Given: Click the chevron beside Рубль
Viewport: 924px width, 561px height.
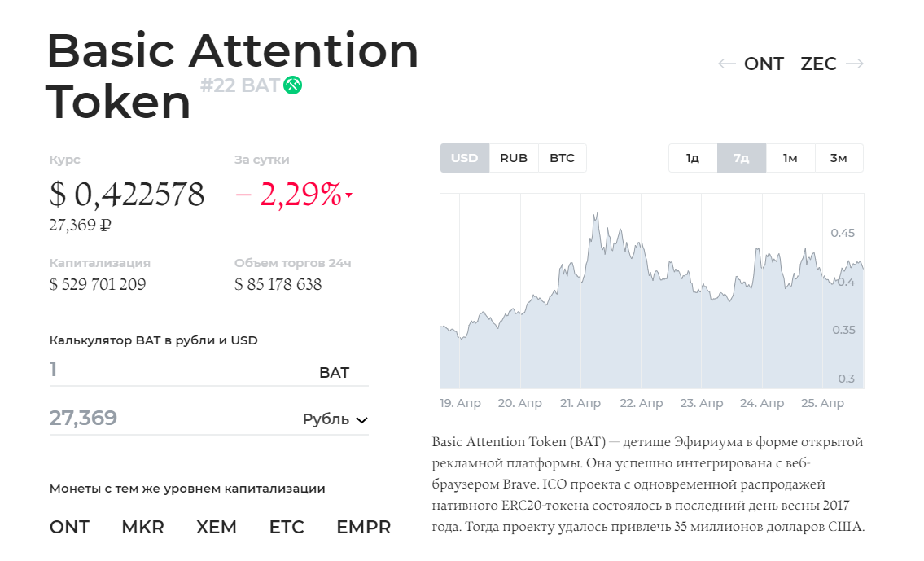Looking at the screenshot, I should (x=361, y=420).
